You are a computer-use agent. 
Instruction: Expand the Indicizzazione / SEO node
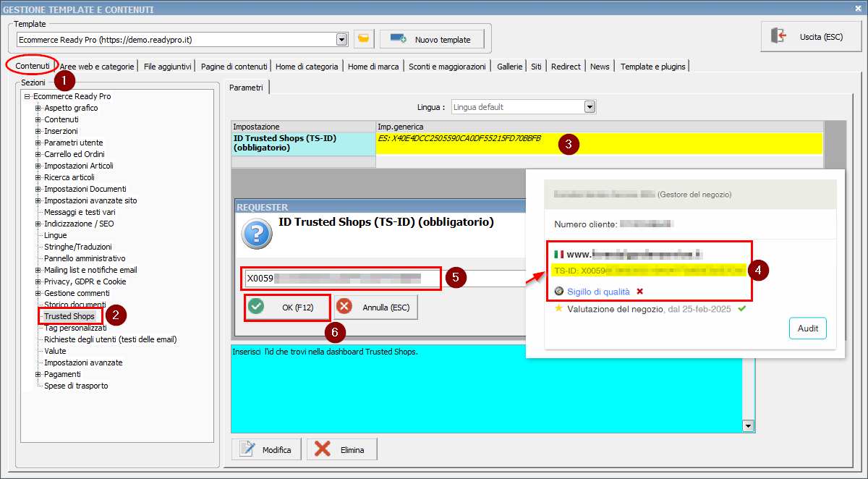(x=38, y=224)
